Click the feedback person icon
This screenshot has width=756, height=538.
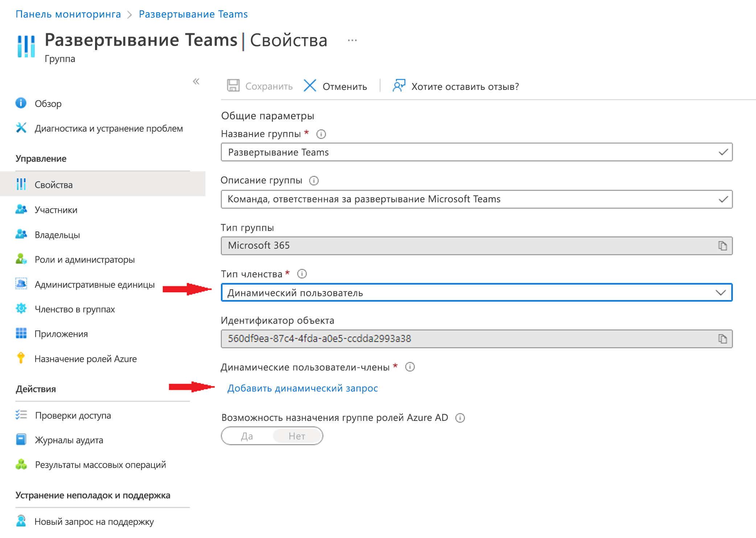point(399,86)
